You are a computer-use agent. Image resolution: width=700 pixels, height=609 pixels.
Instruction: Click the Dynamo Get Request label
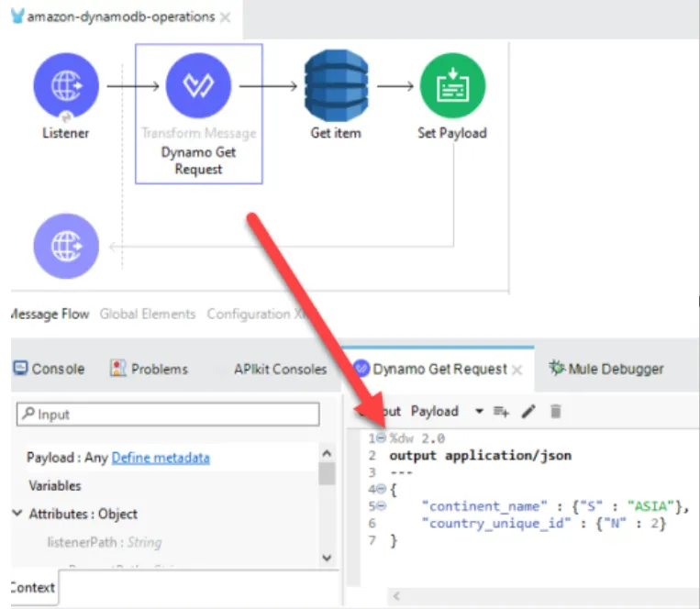[x=198, y=161]
